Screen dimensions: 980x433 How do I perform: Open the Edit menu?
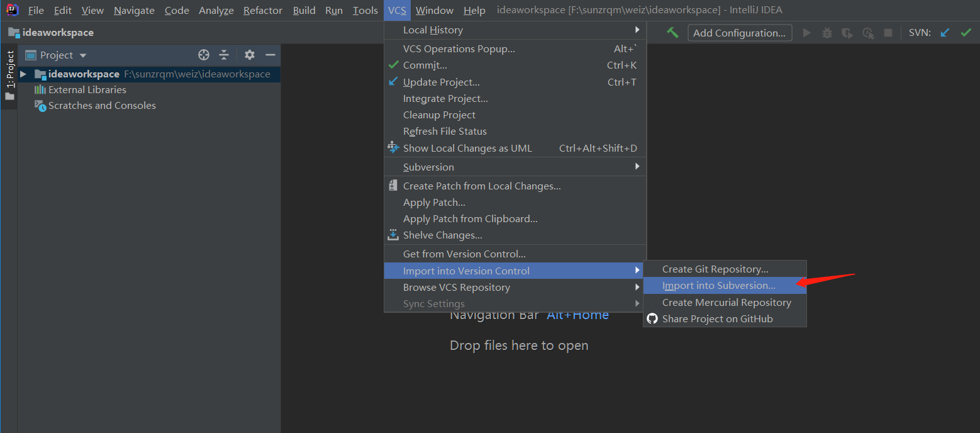[x=62, y=10]
